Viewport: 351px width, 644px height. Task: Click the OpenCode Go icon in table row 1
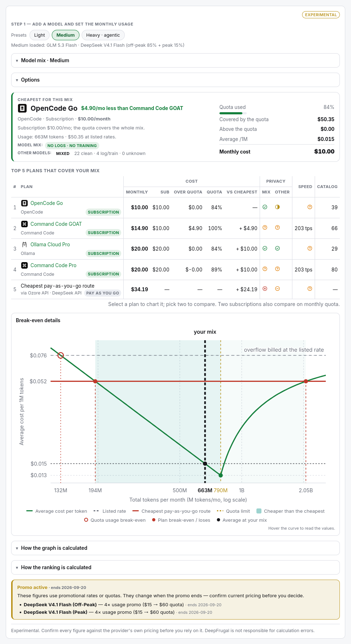[24, 203]
